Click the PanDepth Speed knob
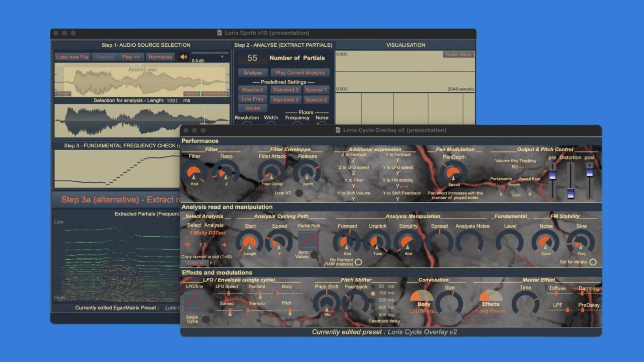The height and width of the screenshot is (362, 644). coord(453,173)
